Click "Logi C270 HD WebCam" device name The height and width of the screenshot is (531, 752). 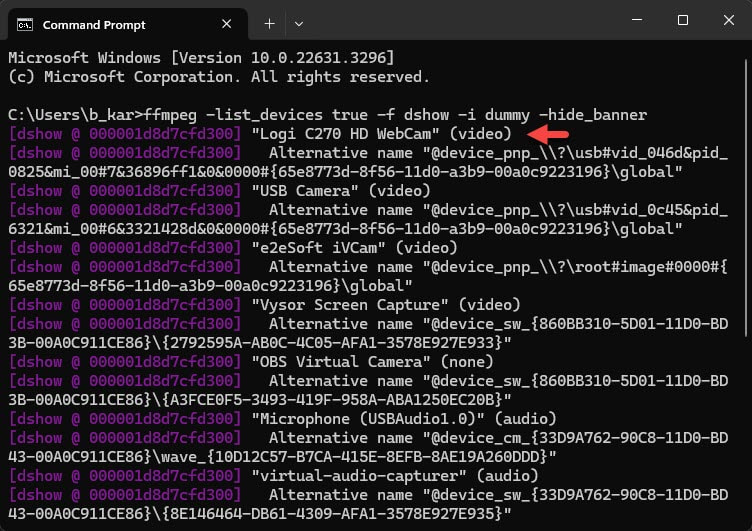(346, 134)
